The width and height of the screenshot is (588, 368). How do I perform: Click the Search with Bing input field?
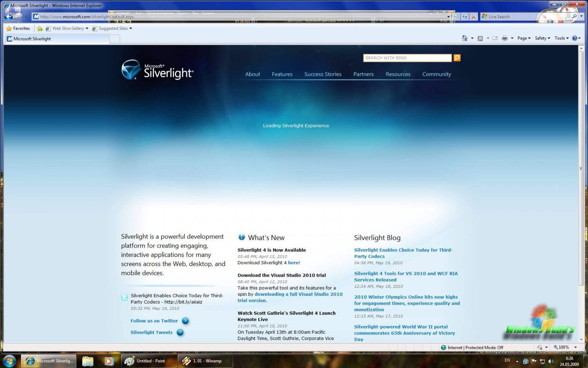click(x=407, y=58)
